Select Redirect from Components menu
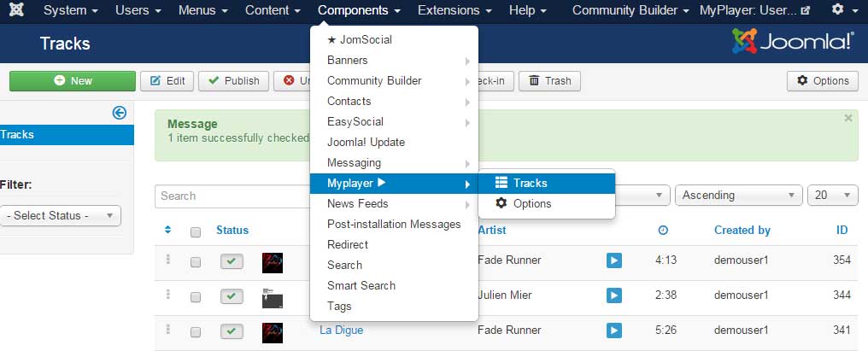The height and width of the screenshot is (351, 868). [394, 245]
